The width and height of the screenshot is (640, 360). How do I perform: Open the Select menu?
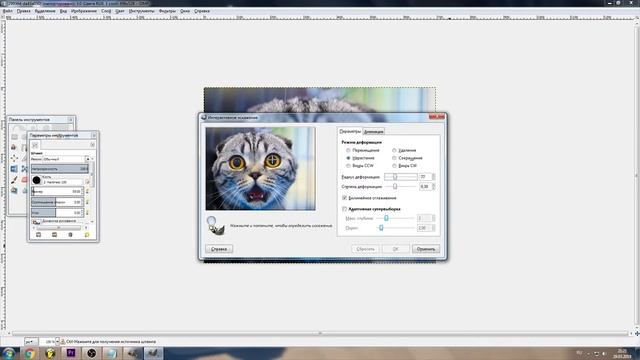45,11
